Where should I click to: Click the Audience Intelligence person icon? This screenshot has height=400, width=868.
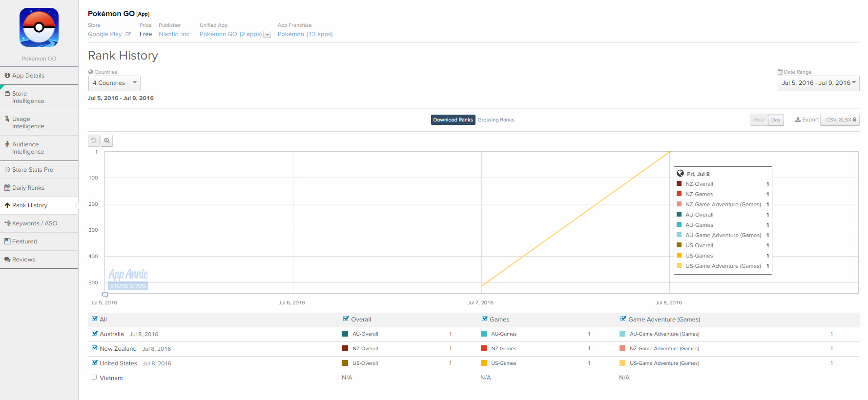point(7,144)
